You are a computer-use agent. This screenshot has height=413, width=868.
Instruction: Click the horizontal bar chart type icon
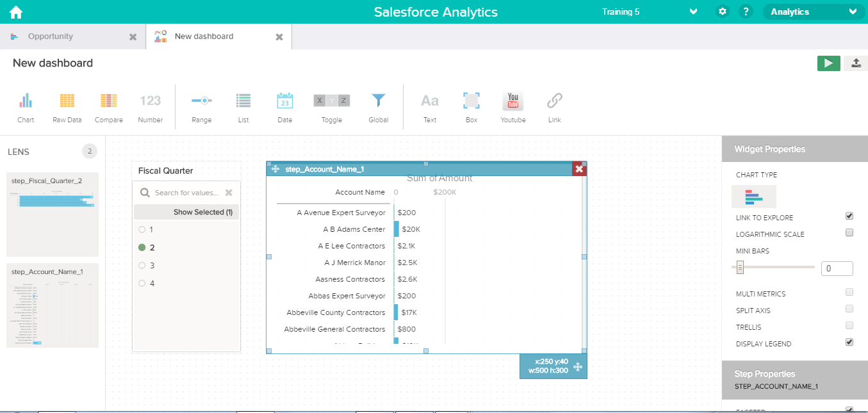coord(754,197)
